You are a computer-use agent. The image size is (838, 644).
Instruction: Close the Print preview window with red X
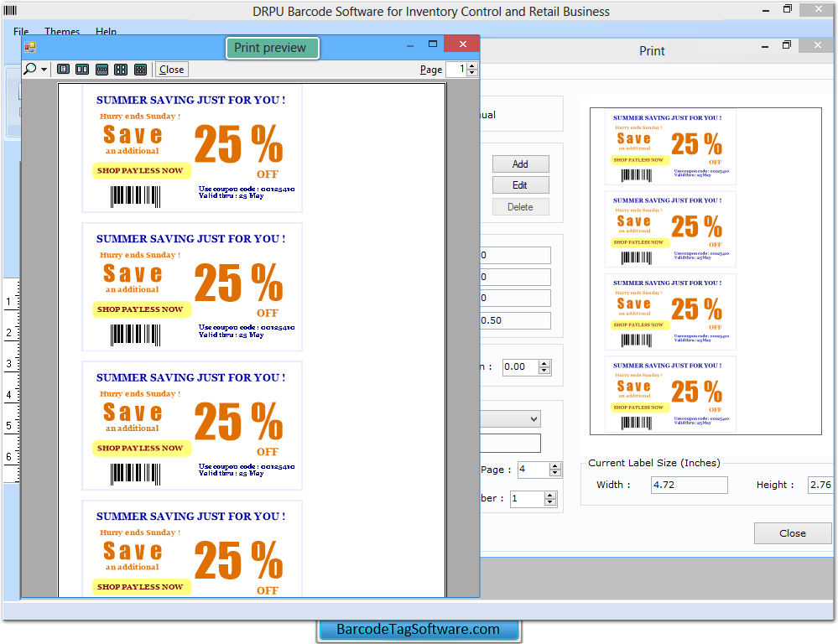tap(462, 44)
